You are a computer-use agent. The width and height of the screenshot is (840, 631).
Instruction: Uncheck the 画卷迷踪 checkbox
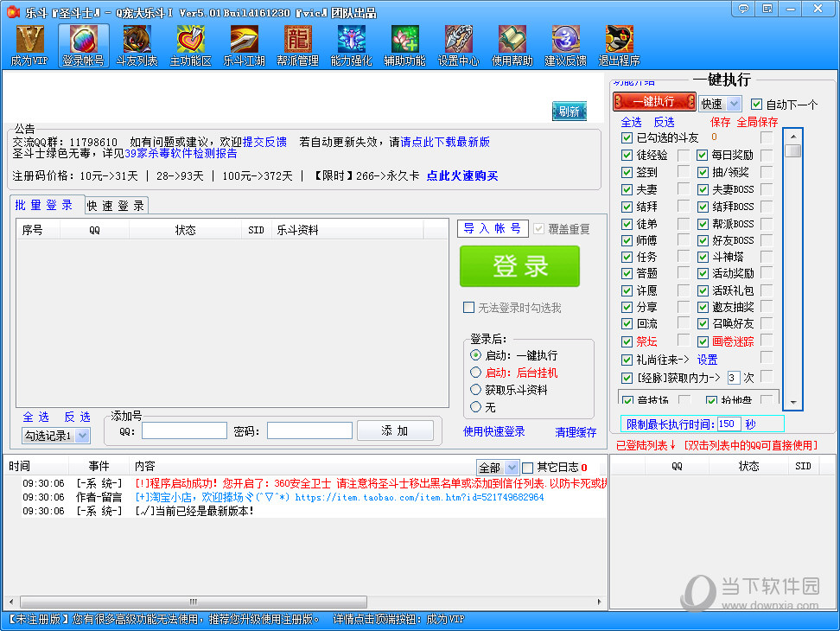703,341
